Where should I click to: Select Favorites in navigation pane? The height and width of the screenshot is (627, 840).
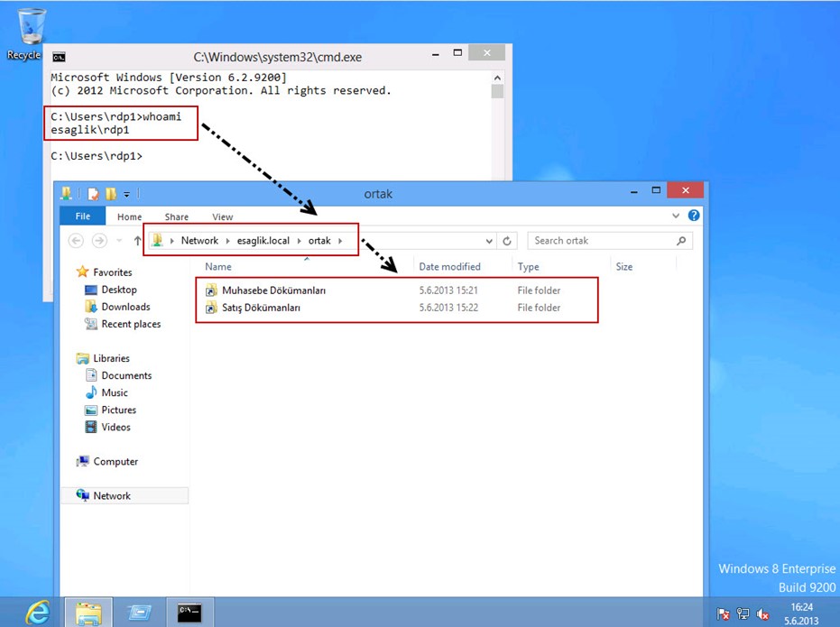(x=113, y=272)
